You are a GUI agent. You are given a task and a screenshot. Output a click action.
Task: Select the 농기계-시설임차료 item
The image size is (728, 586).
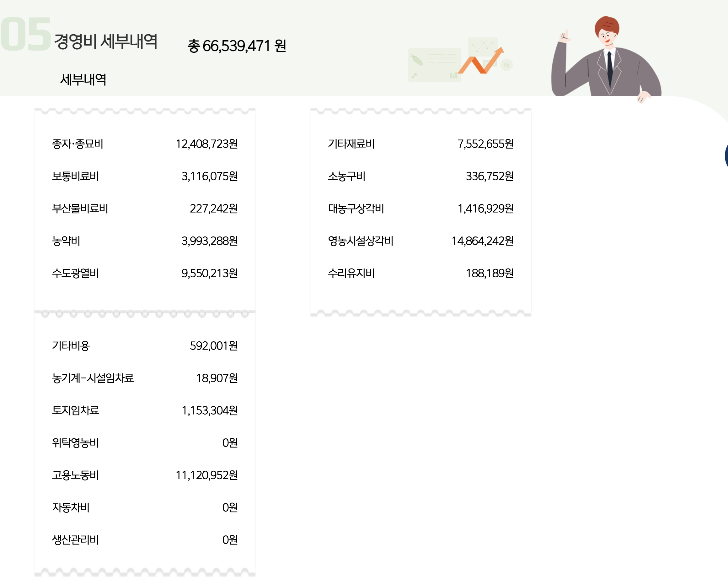click(93, 378)
